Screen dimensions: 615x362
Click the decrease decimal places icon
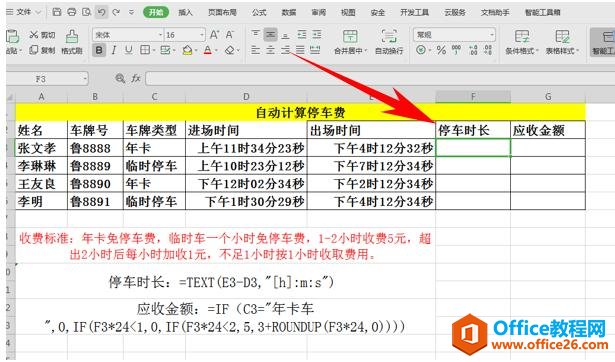point(488,50)
